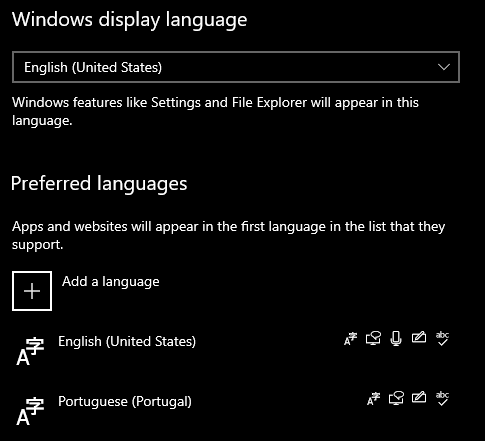
Task: Open the Windows display language dropdown
Action: pyautogui.click(x=236, y=67)
